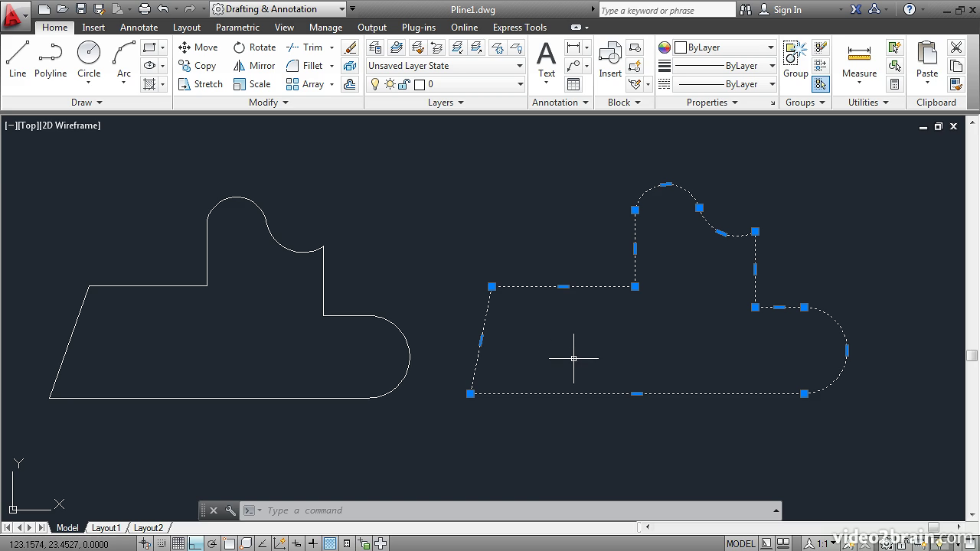Click the Quick Calculator icon in Utilities
Screen dimensions: 980x551
894,84
